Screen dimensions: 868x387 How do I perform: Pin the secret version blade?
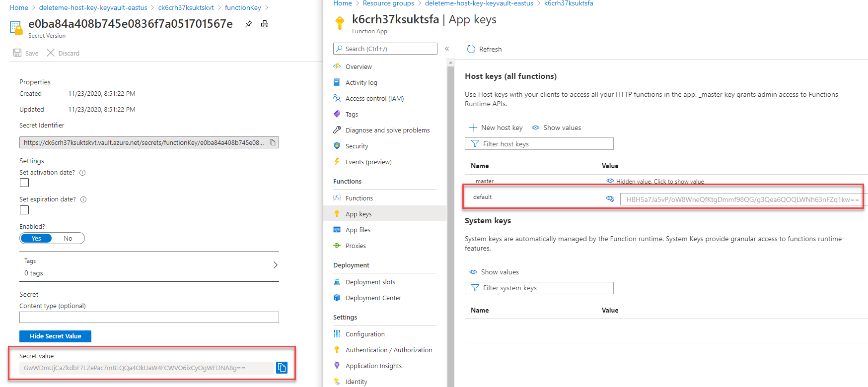[x=248, y=24]
